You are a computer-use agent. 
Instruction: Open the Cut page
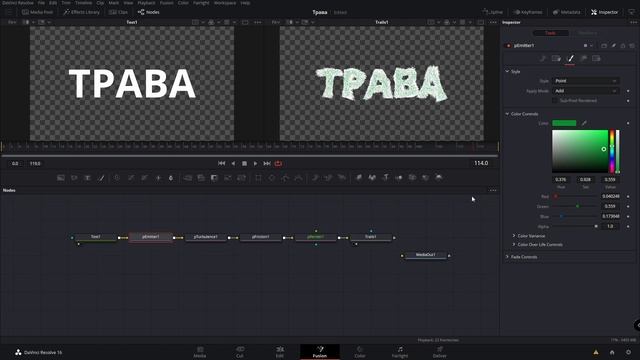240,352
